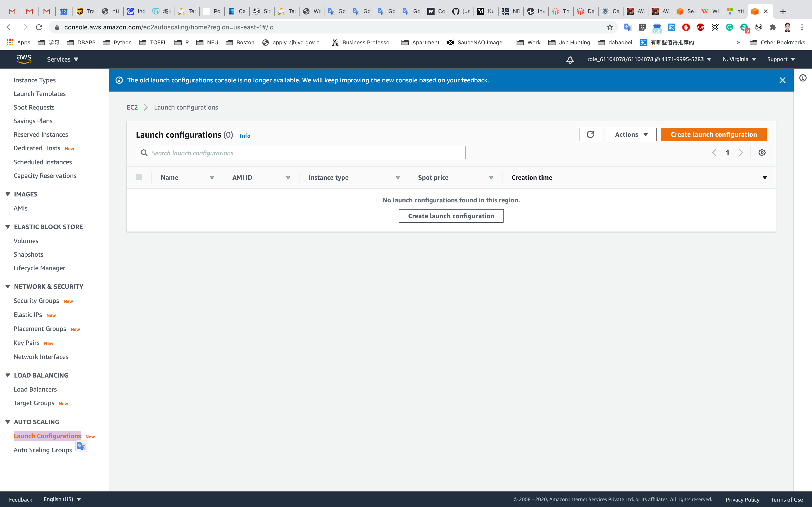Open the EC2 breadcrumb link
812x507 pixels.
[x=132, y=107]
